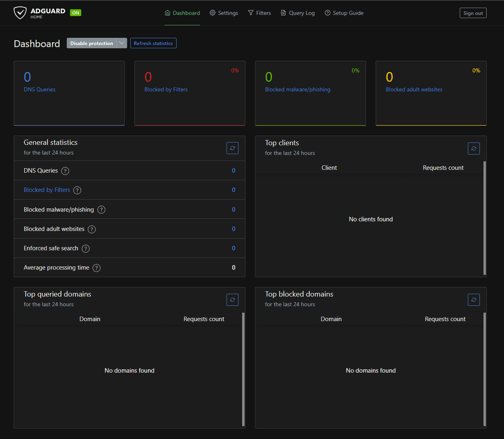Click the Top clients table scrollbar
This screenshot has height=439, width=504.
pos(484,218)
